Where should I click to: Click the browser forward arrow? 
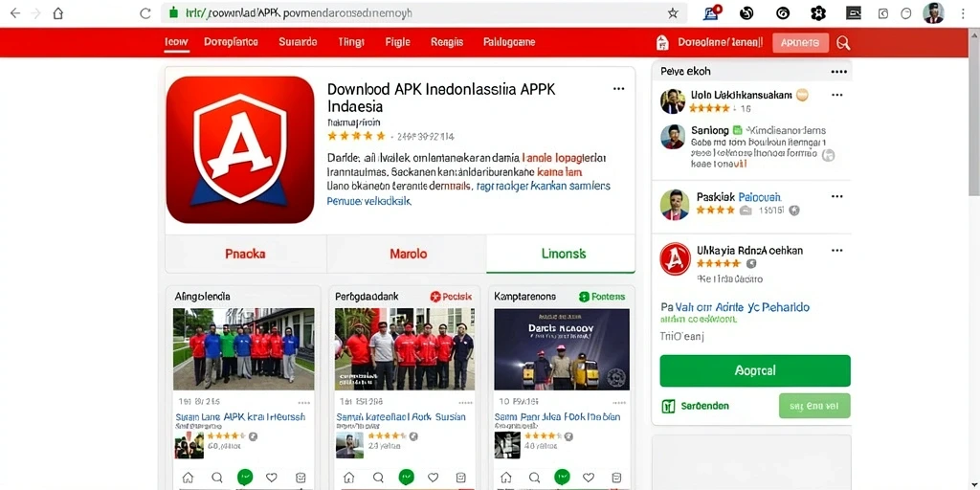pos(35,13)
